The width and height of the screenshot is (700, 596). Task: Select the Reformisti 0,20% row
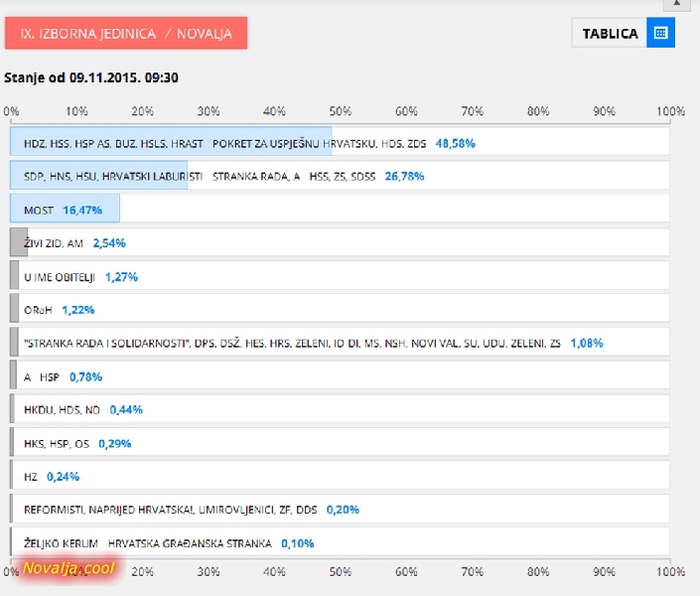[x=340, y=509]
